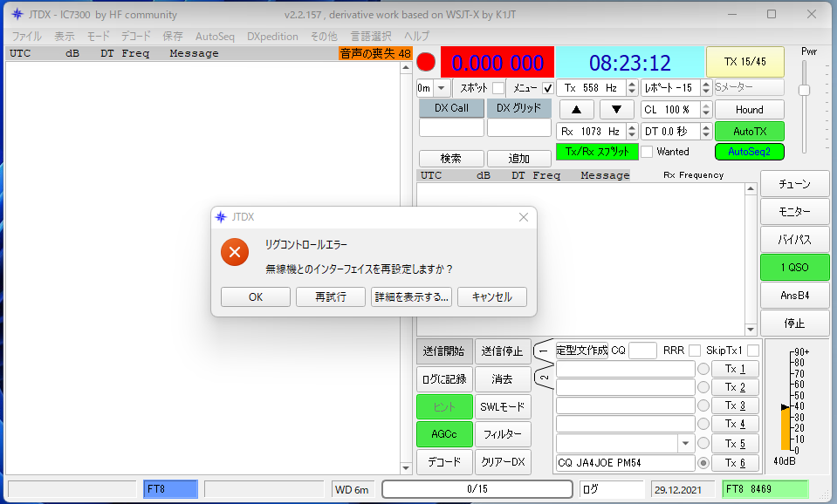Click the 送信停止 button
This screenshot has height=504, width=837.
coord(503,351)
